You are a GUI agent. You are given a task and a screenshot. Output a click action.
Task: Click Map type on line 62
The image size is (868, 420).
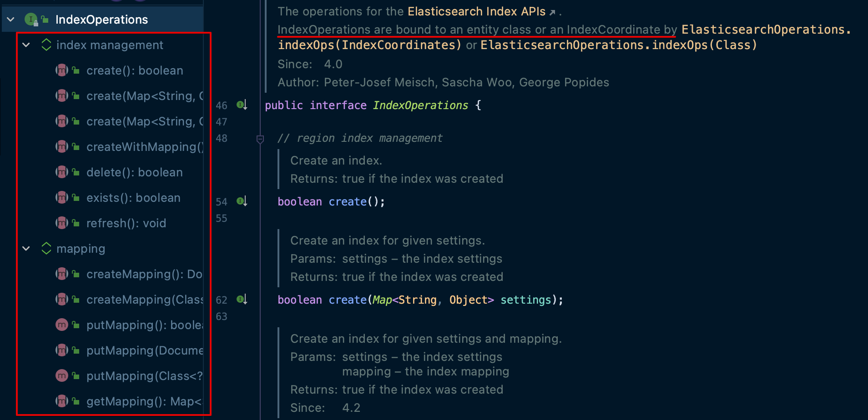382,300
